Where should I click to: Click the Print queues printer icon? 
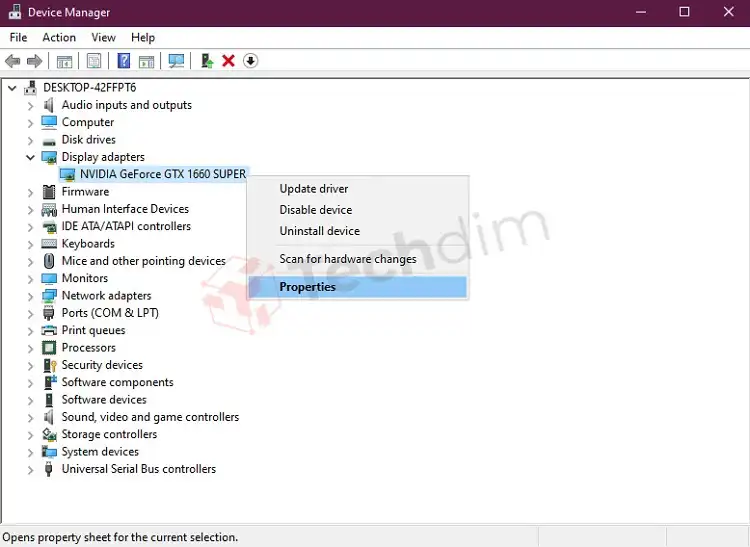click(49, 330)
